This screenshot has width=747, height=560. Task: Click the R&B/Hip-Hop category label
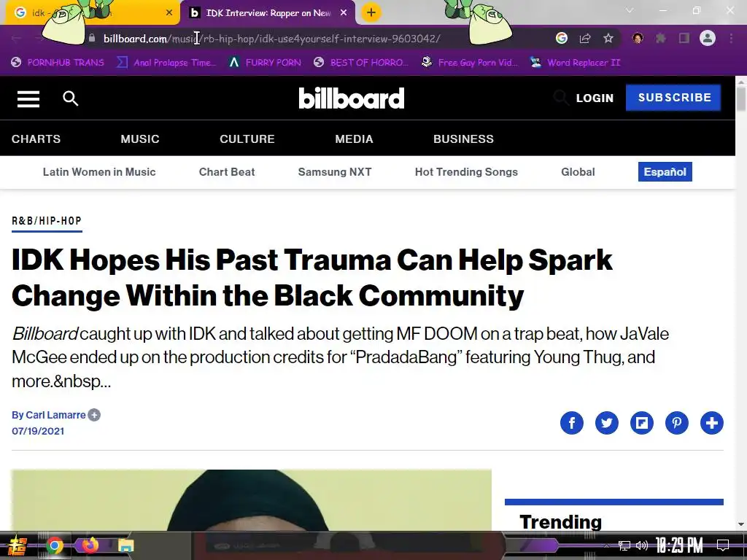point(47,221)
